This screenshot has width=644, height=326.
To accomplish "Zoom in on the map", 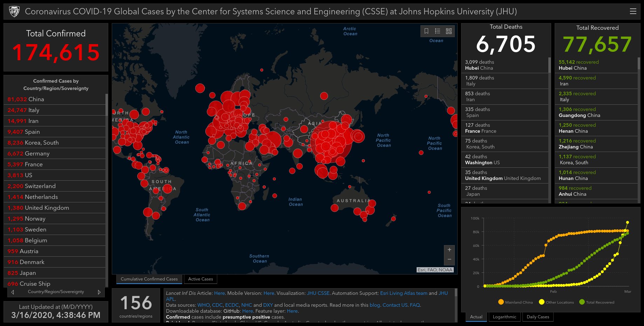I will (x=449, y=250).
